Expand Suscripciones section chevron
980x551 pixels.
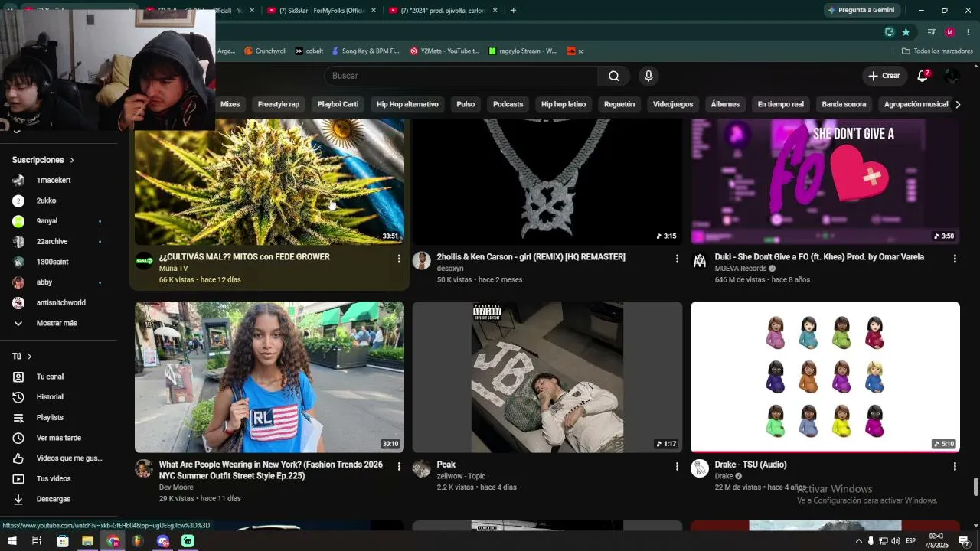coord(72,160)
